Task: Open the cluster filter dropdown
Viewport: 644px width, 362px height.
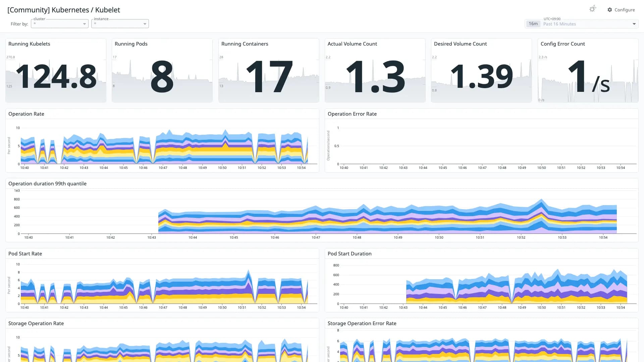Action: click(x=60, y=24)
